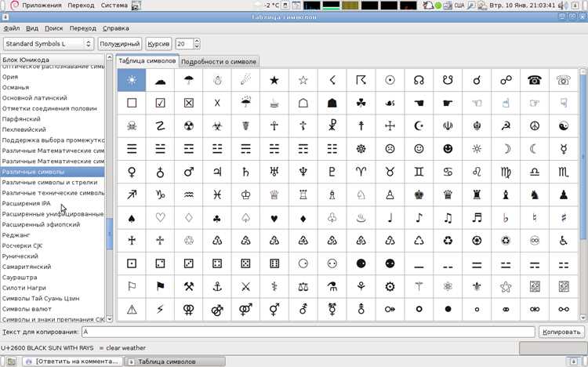Select the shamrock symbol

(361, 103)
